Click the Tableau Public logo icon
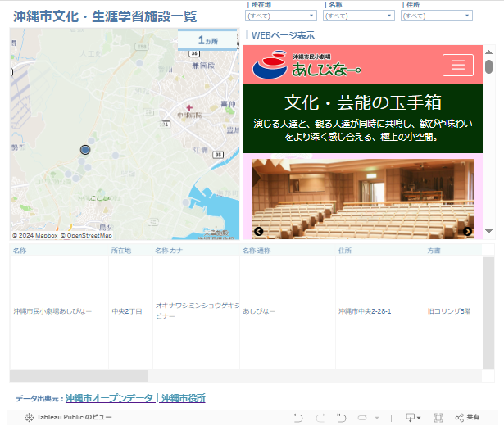 pyautogui.click(x=29, y=418)
